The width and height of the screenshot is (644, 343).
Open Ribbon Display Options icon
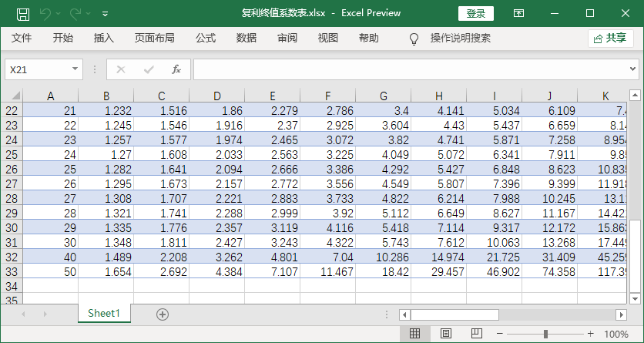(519, 13)
